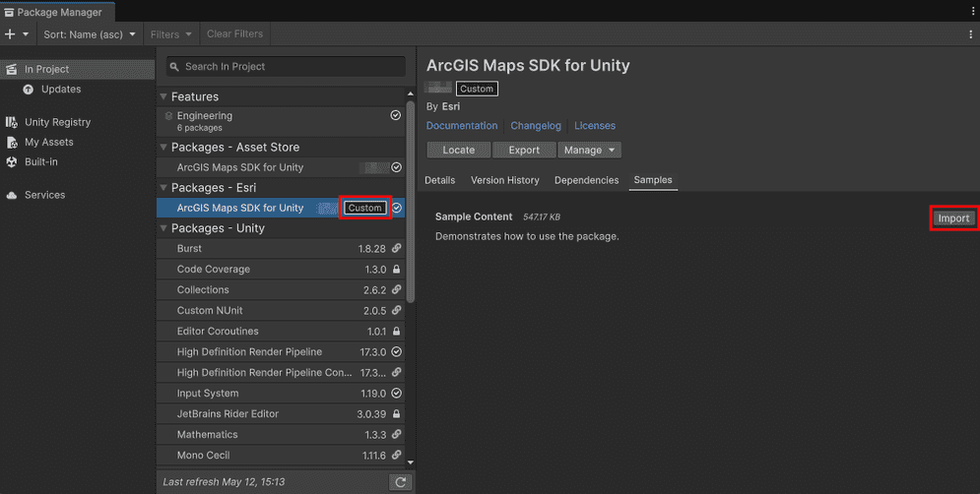
Task: Collapse the Packages - Unity section
Action: point(163,228)
